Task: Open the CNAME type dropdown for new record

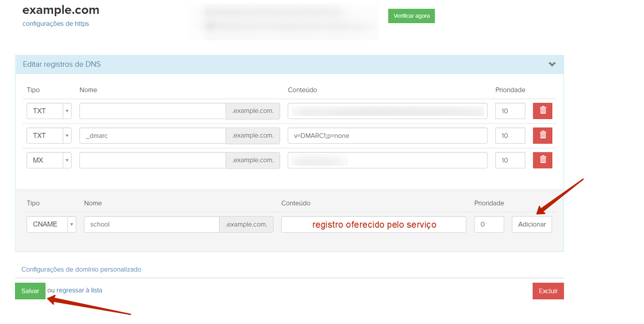Action: (x=51, y=224)
